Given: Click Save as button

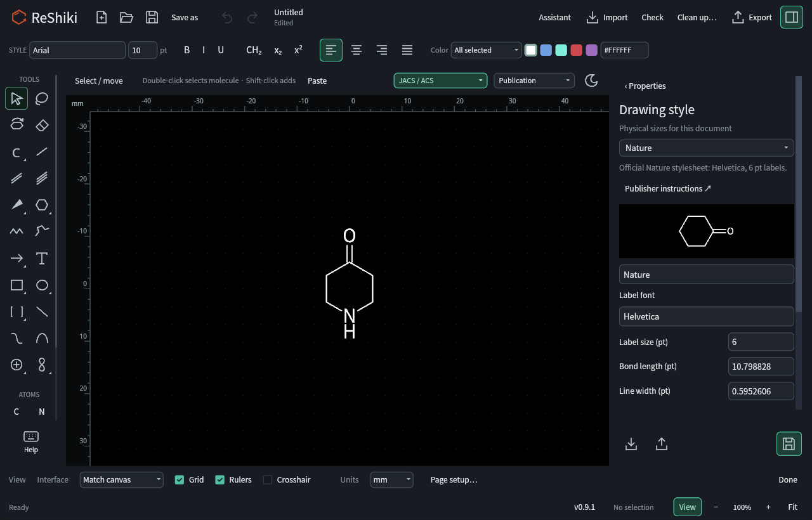Looking at the screenshot, I should coord(185,17).
